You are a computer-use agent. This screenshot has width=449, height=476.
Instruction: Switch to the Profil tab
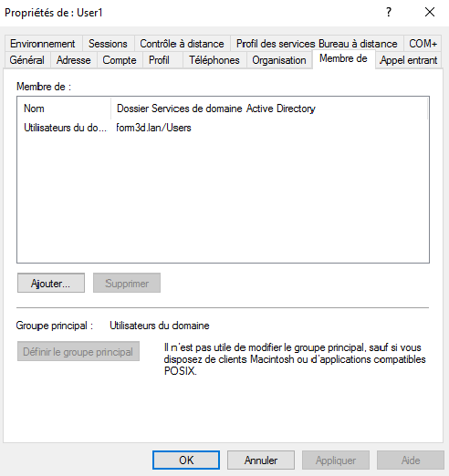[159, 60]
